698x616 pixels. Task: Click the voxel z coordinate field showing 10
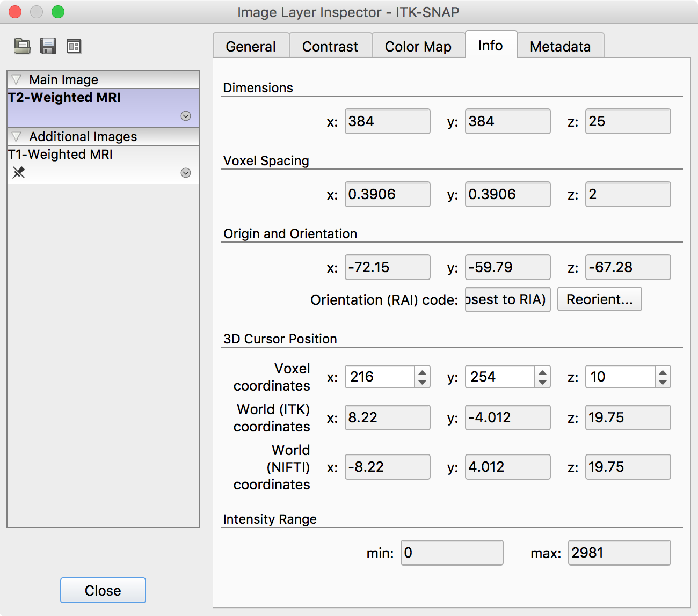pyautogui.click(x=621, y=377)
